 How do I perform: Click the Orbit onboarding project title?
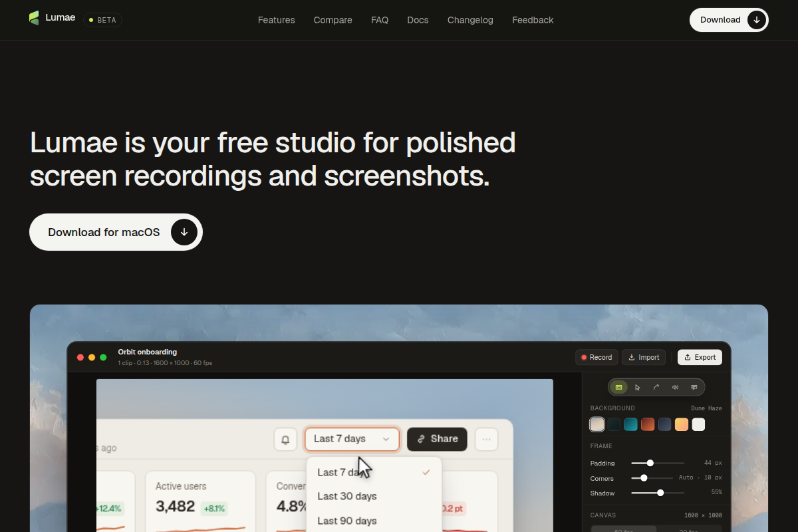point(148,352)
